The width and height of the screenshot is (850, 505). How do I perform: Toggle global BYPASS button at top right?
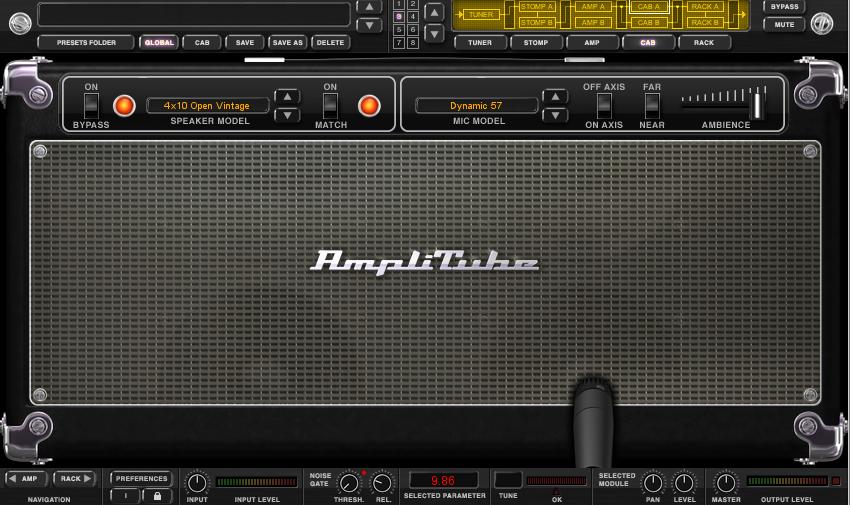[x=784, y=7]
